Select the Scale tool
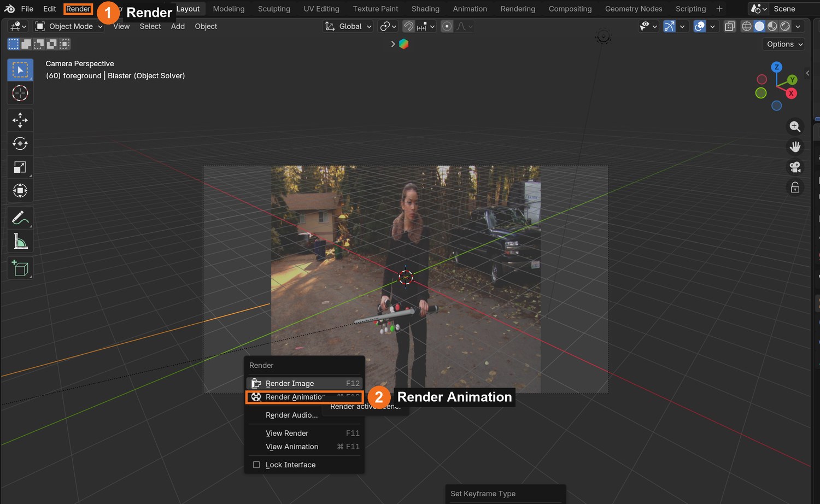 (x=20, y=167)
